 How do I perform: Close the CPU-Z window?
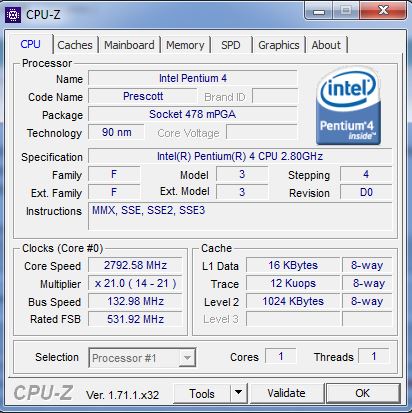tap(383, 11)
